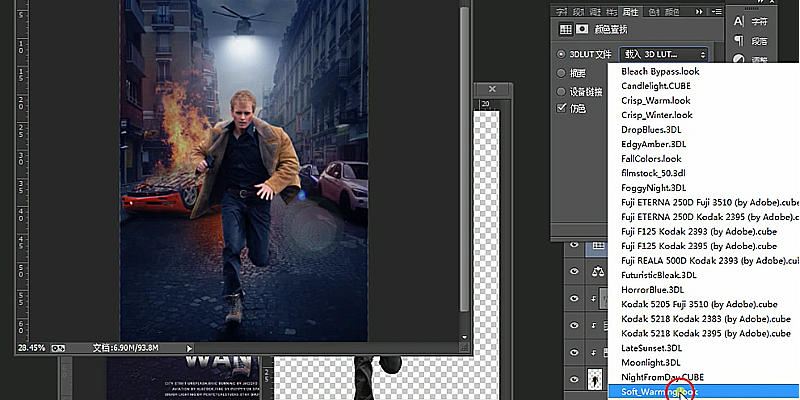Select the 摘要 (Abstract) radio button
Viewport: 800px width, 400px height.
coord(561,73)
